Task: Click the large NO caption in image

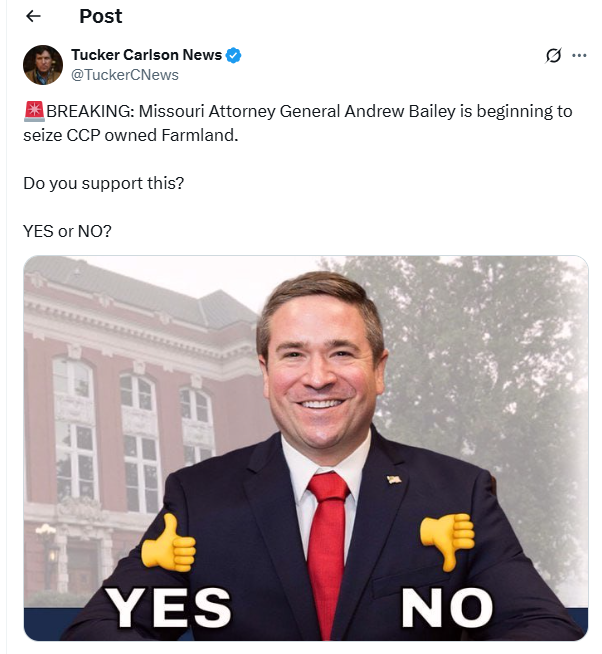Action: click(447, 607)
